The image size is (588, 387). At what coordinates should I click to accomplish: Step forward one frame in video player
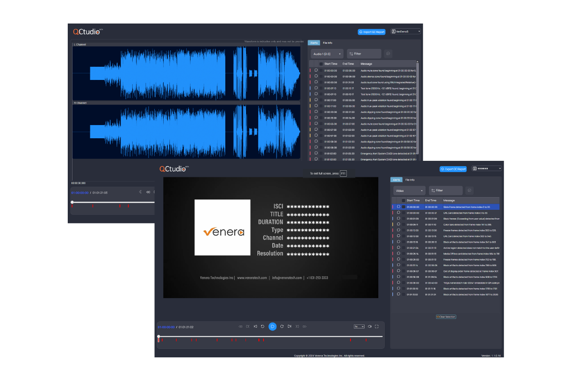[x=289, y=326]
